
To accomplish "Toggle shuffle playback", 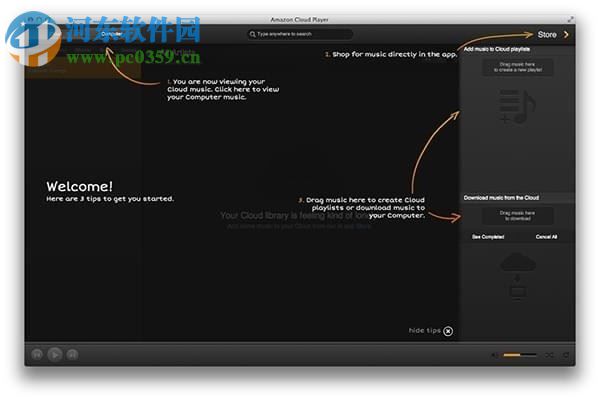I will click(x=549, y=355).
